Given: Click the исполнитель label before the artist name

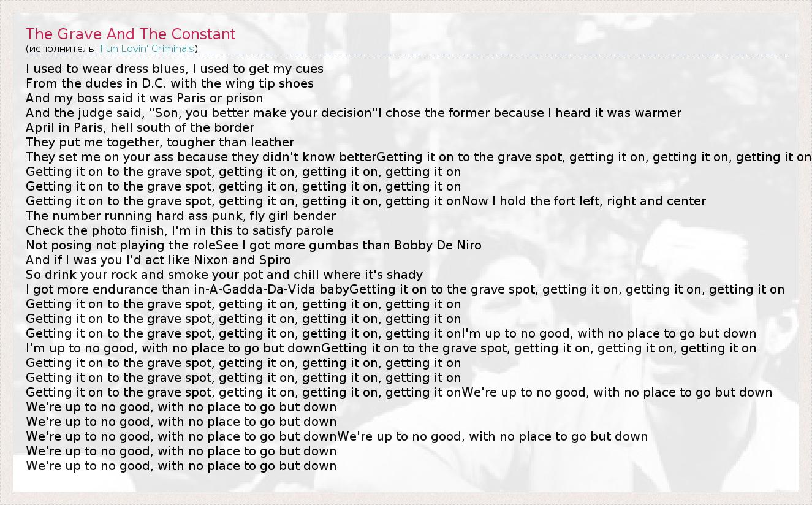Looking at the screenshot, I should coord(61,48).
